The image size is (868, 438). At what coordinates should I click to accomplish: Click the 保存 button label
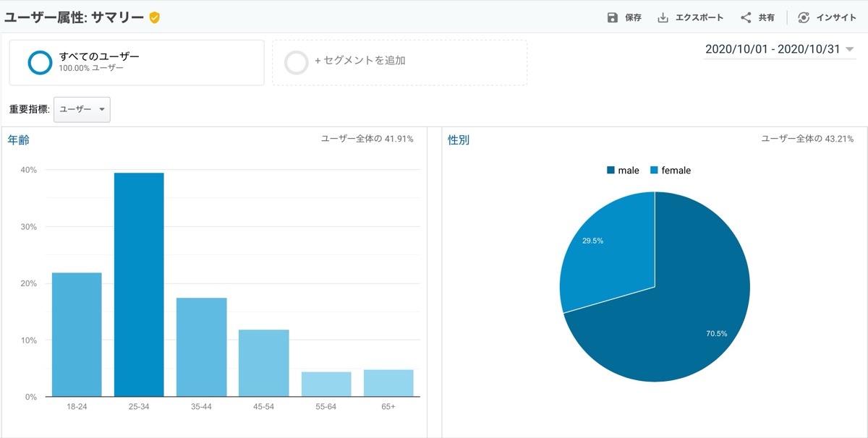click(x=634, y=17)
